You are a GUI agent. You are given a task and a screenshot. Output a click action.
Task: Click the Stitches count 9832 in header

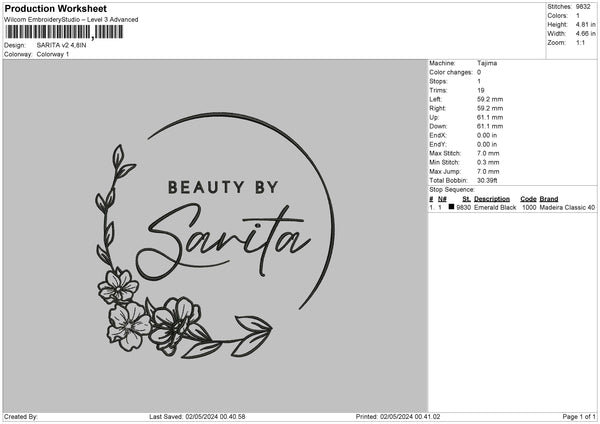[x=585, y=6]
